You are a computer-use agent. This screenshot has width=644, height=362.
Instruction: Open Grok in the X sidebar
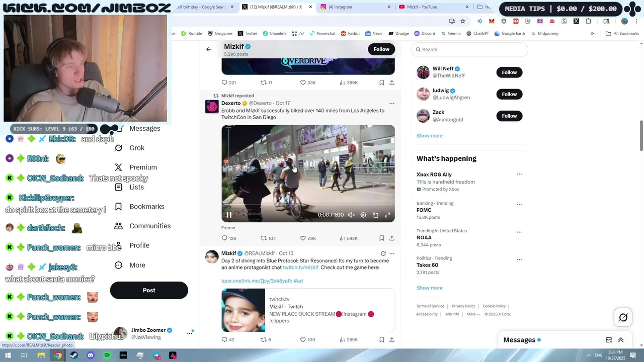[x=130, y=148]
